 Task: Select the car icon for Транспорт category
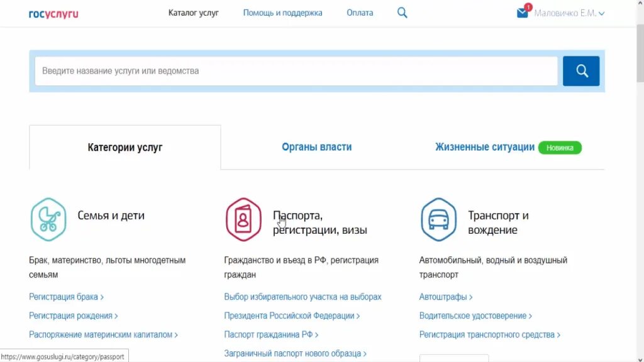pyautogui.click(x=438, y=219)
